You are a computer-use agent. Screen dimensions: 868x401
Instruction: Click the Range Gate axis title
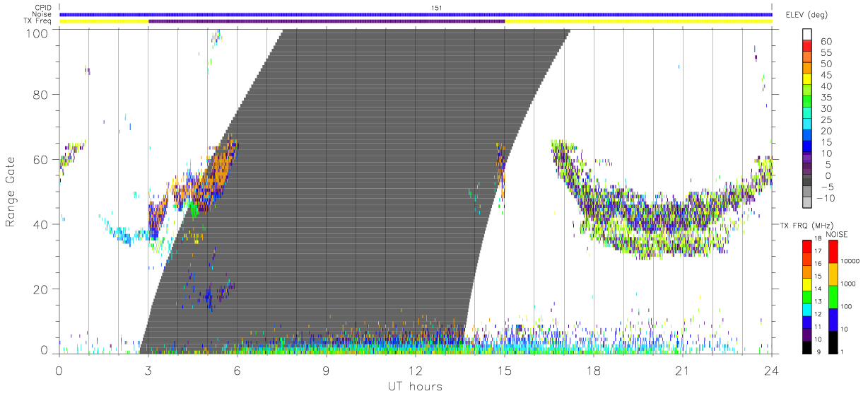point(11,192)
